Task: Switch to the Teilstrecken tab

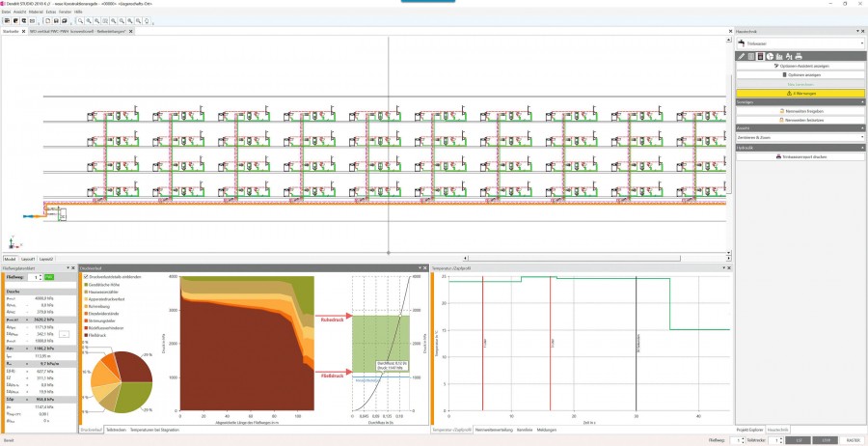Action: (x=115, y=430)
